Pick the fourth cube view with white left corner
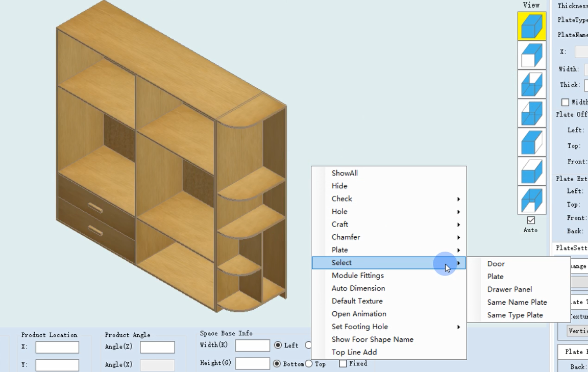Image resolution: width=588 pixels, height=372 pixels. click(x=531, y=113)
